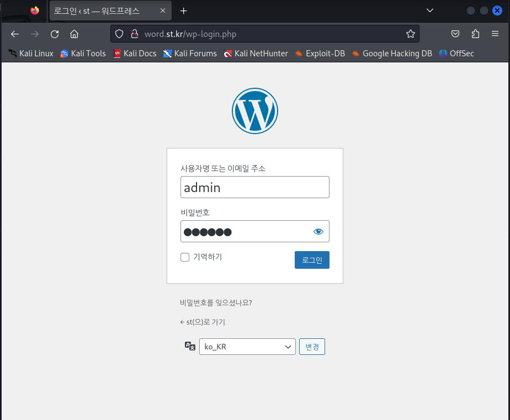Open the browser home page

tap(74, 34)
